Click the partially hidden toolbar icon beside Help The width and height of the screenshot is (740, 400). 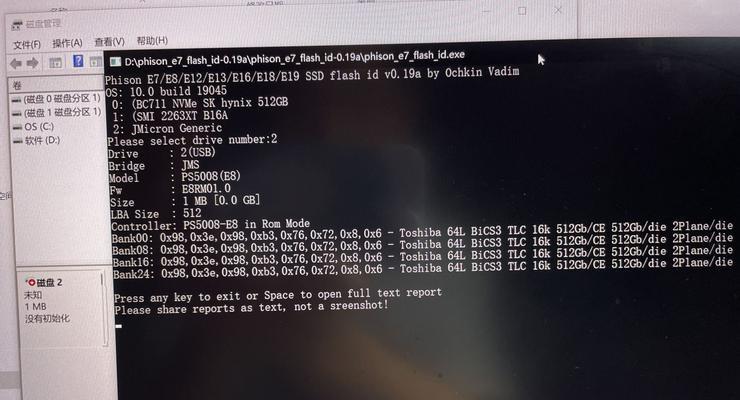(x=96, y=61)
